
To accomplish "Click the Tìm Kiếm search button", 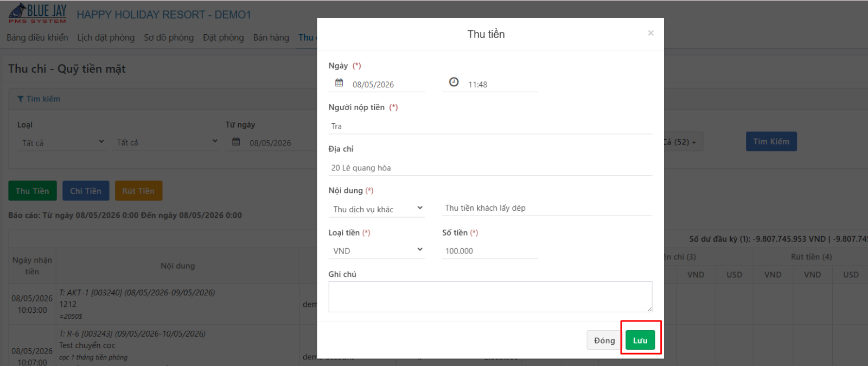I will [771, 141].
